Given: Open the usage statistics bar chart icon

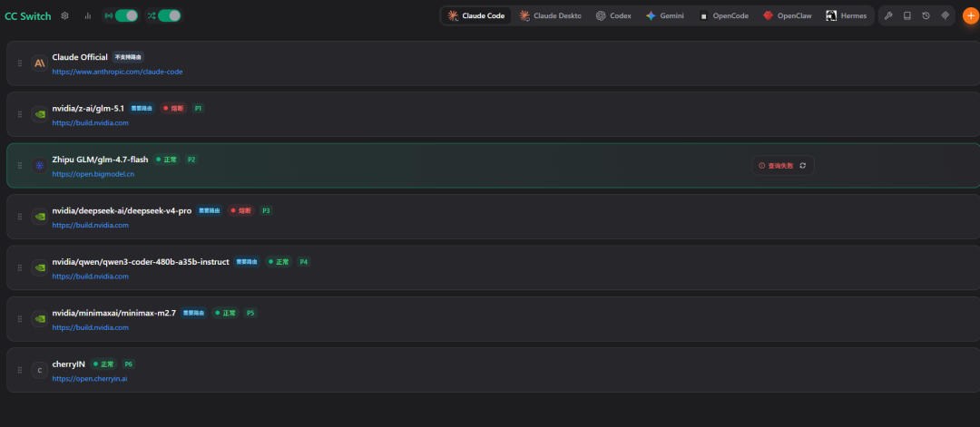Looking at the screenshot, I should click(x=87, y=15).
